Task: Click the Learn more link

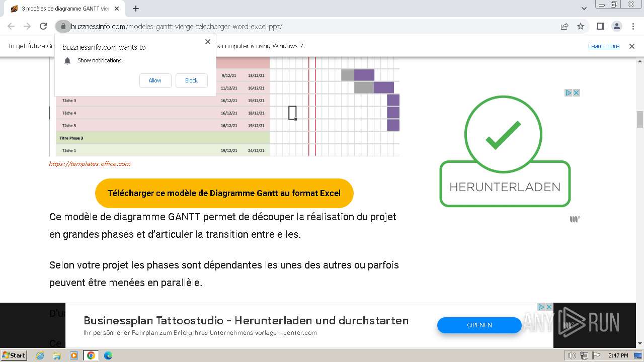Action: click(604, 46)
